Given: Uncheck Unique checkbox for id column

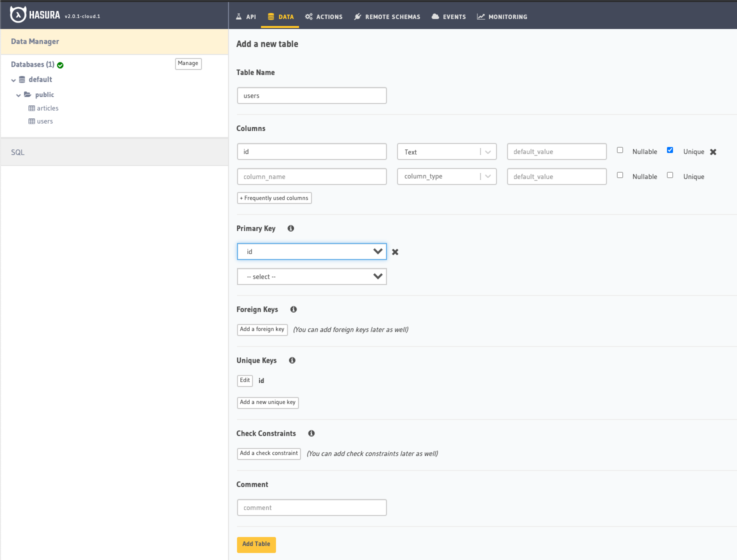Looking at the screenshot, I should [670, 150].
